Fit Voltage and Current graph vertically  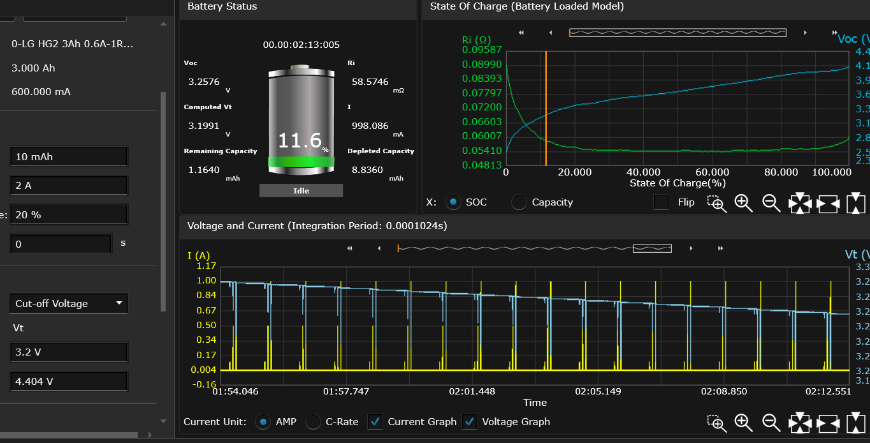coord(855,424)
